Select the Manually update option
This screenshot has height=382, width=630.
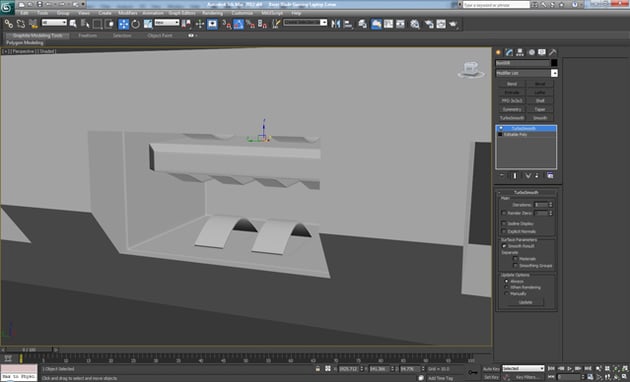pos(506,294)
